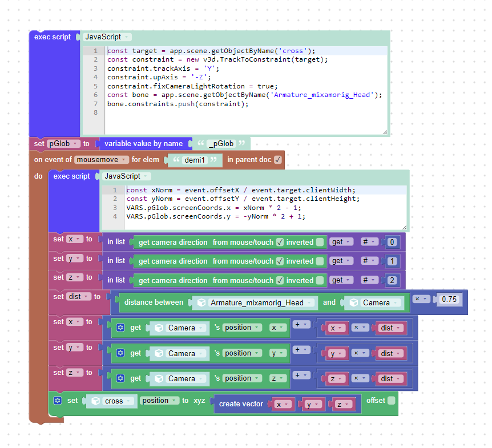Select the 'variable value by name' block
Image resolution: width=492 pixels, height=448 pixels.
click(143, 144)
